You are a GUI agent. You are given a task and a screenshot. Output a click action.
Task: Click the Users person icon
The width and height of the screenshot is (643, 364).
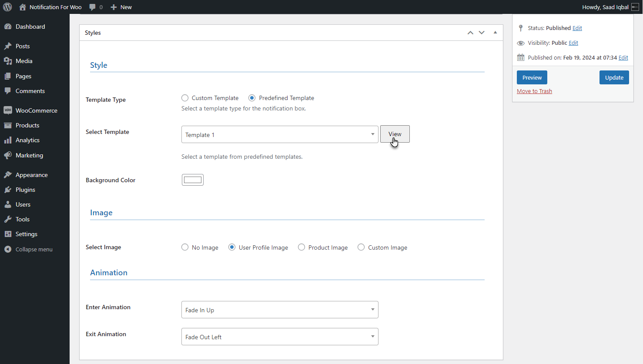tap(8, 204)
